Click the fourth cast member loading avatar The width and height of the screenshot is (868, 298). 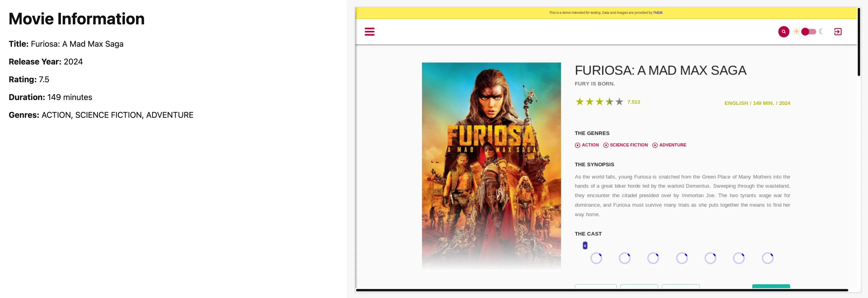point(682,258)
